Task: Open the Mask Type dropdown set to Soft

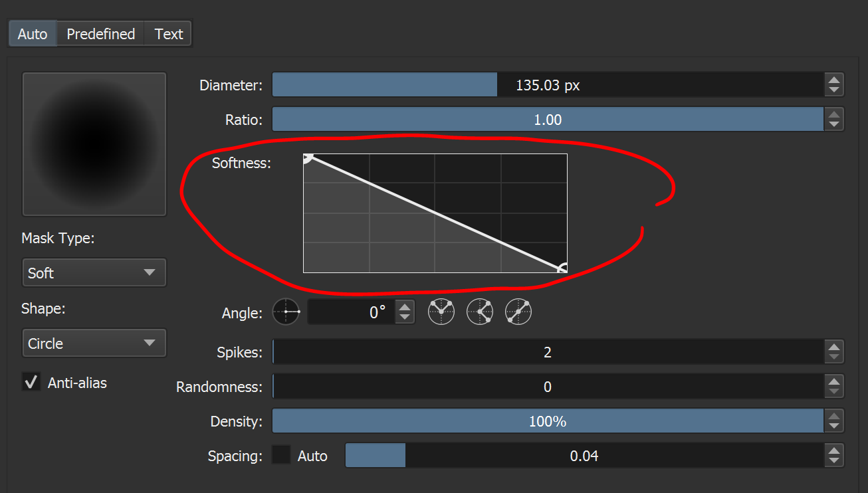Action: (94, 272)
